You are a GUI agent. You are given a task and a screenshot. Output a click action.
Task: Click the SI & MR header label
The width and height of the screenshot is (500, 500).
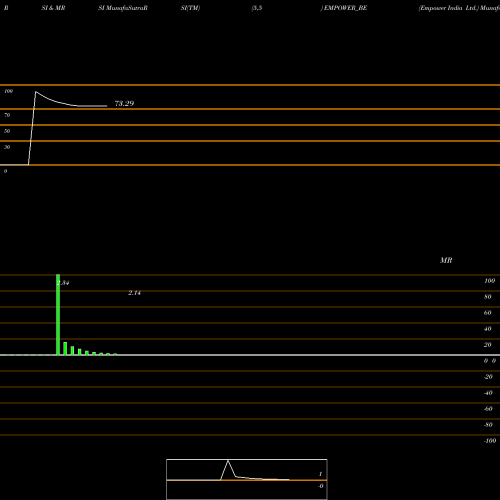click(53, 8)
